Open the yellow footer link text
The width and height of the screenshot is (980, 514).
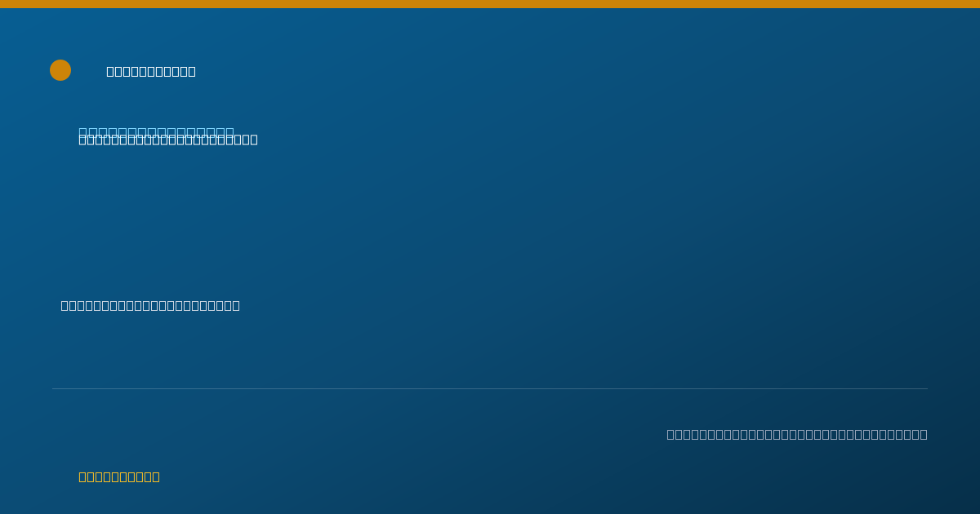[119, 476]
